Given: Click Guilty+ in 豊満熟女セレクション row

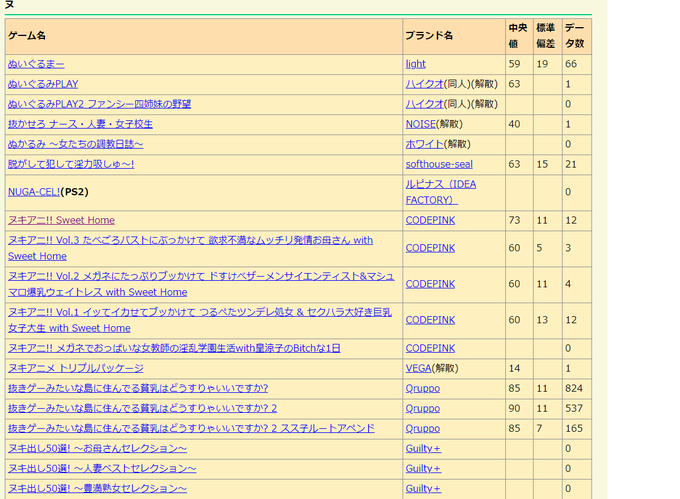Looking at the screenshot, I should [423, 489].
